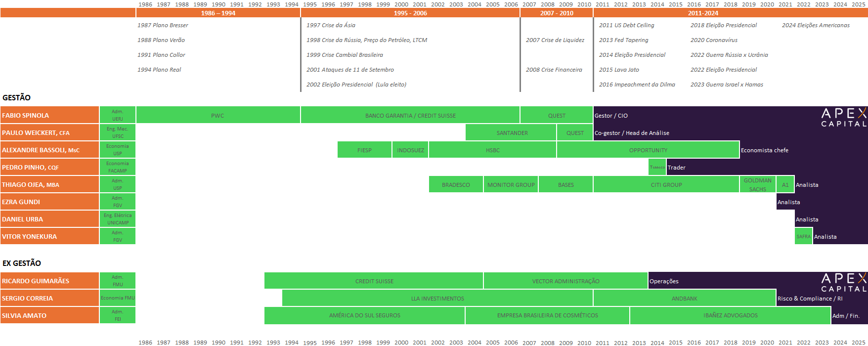Click the PWC career bar
The image size is (868, 346).
pyautogui.click(x=218, y=115)
